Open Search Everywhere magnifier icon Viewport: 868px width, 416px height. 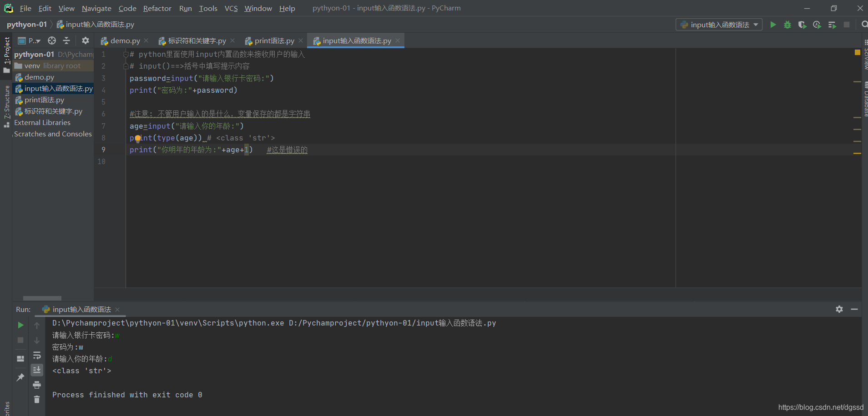pyautogui.click(x=864, y=25)
